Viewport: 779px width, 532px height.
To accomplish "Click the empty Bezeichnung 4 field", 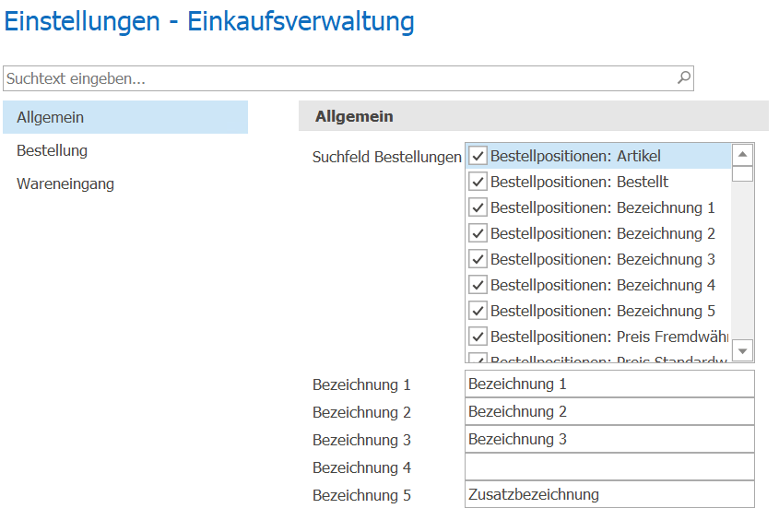I will (609, 467).
